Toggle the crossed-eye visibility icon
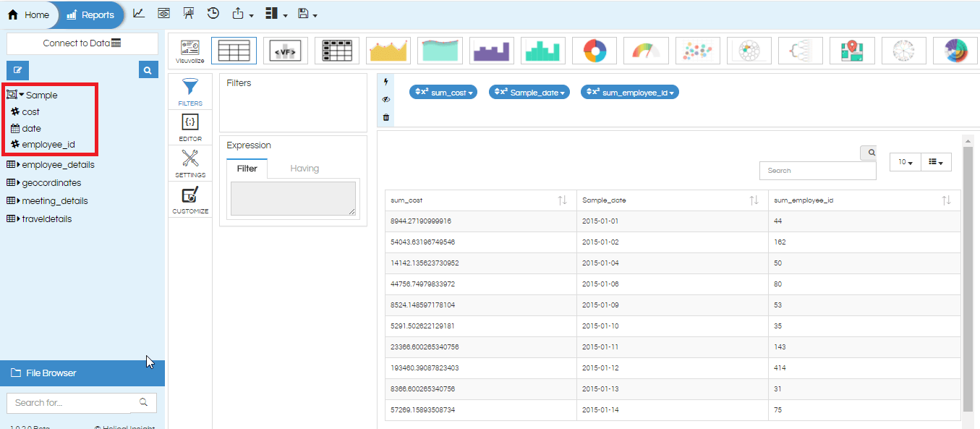This screenshot has width=980, height=429. tap(385, 100)
